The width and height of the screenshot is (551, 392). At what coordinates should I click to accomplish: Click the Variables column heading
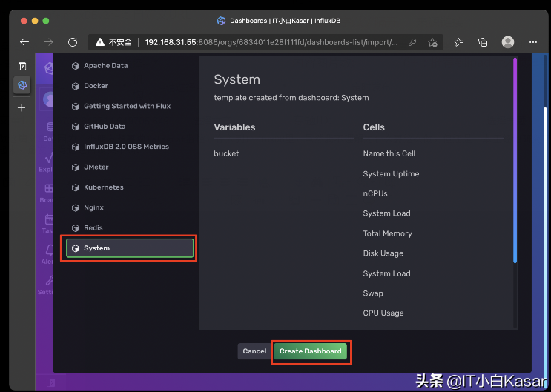(x=234, y=127)
